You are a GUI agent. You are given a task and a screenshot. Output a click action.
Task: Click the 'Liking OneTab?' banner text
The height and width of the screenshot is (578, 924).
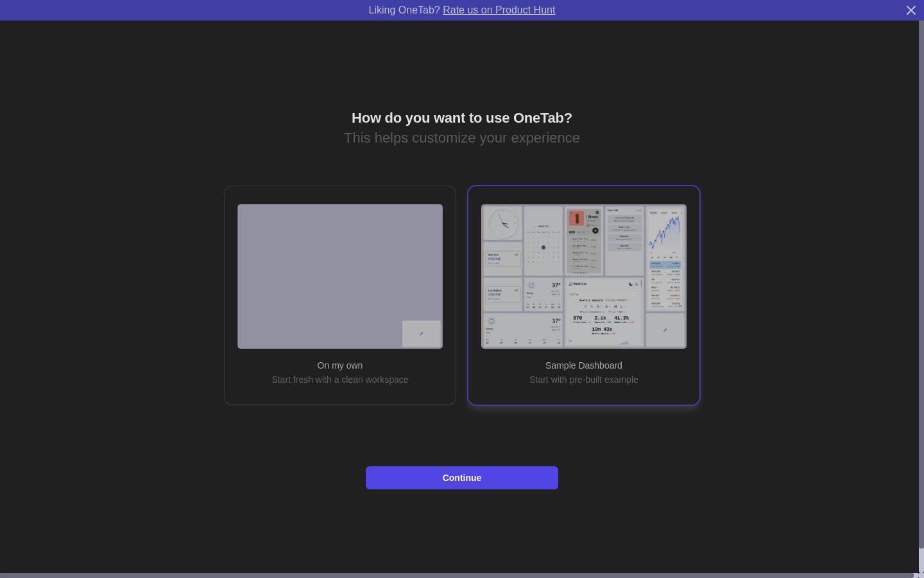point(404,10)
